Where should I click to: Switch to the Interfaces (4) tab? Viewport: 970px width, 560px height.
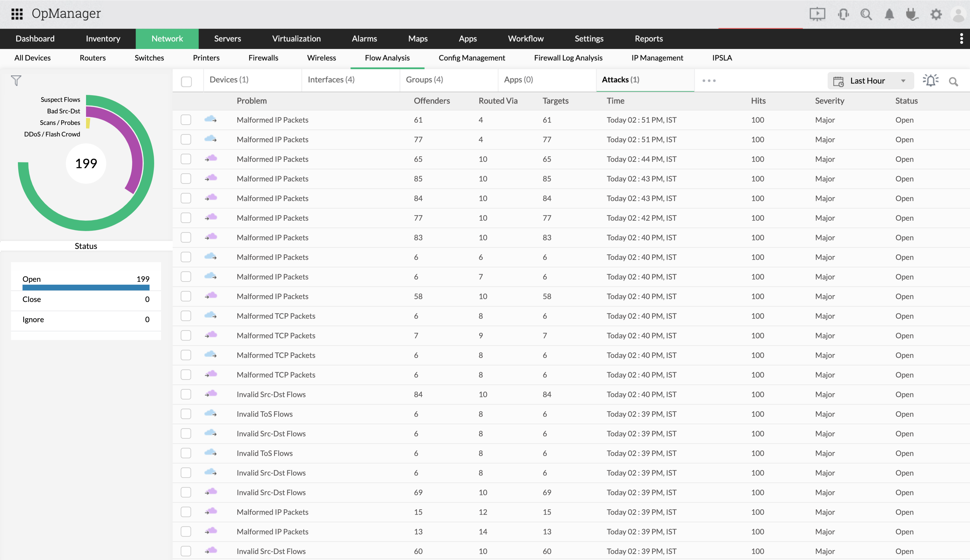click(x=331, y=80)
